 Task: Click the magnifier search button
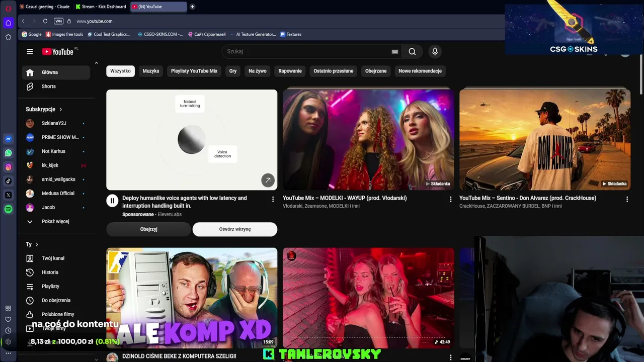click(412, 51)
